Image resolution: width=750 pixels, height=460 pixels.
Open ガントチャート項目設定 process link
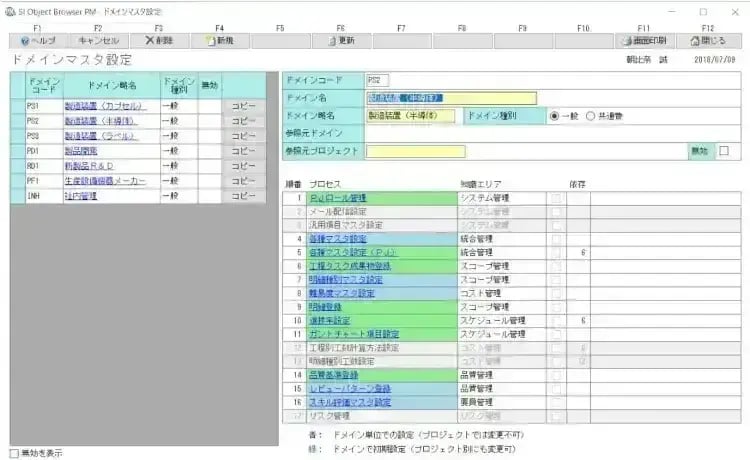click(354, 334)
